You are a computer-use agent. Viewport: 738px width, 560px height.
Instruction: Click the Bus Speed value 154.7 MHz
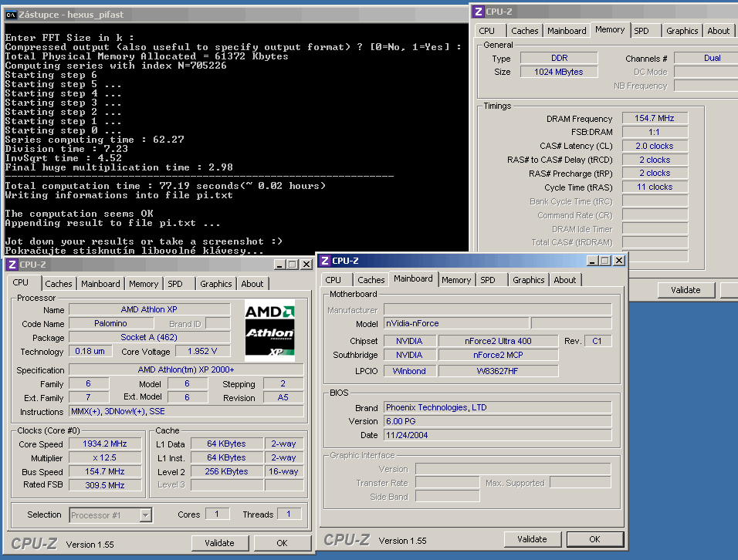pyautogui.click(x=105, y=471)
